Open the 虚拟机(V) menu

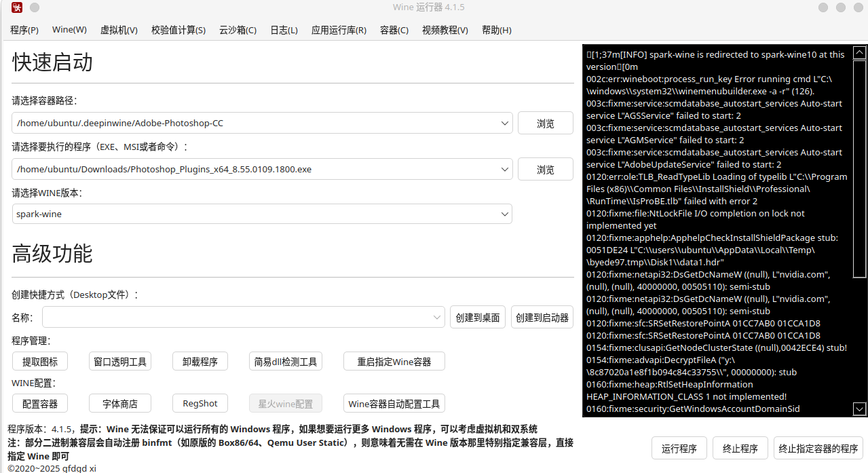tap(119, 30)
